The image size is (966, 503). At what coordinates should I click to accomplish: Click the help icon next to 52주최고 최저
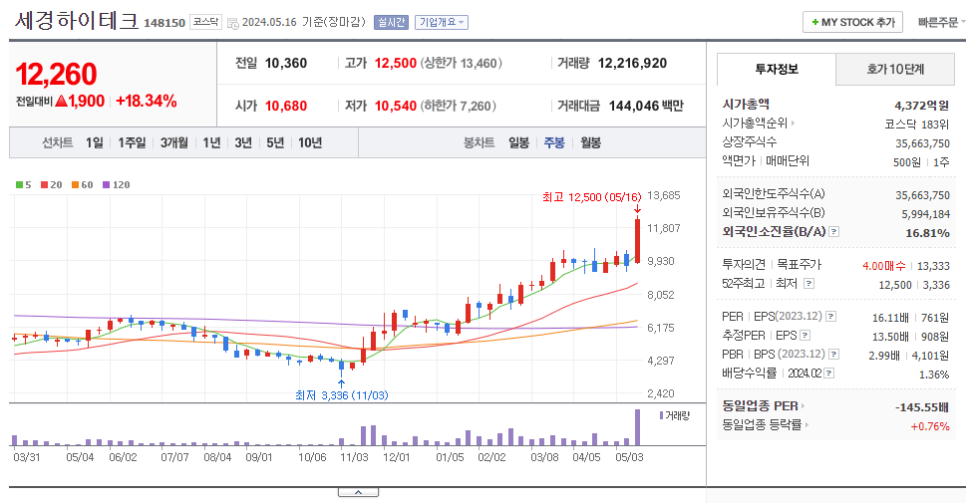pos(809,284)
